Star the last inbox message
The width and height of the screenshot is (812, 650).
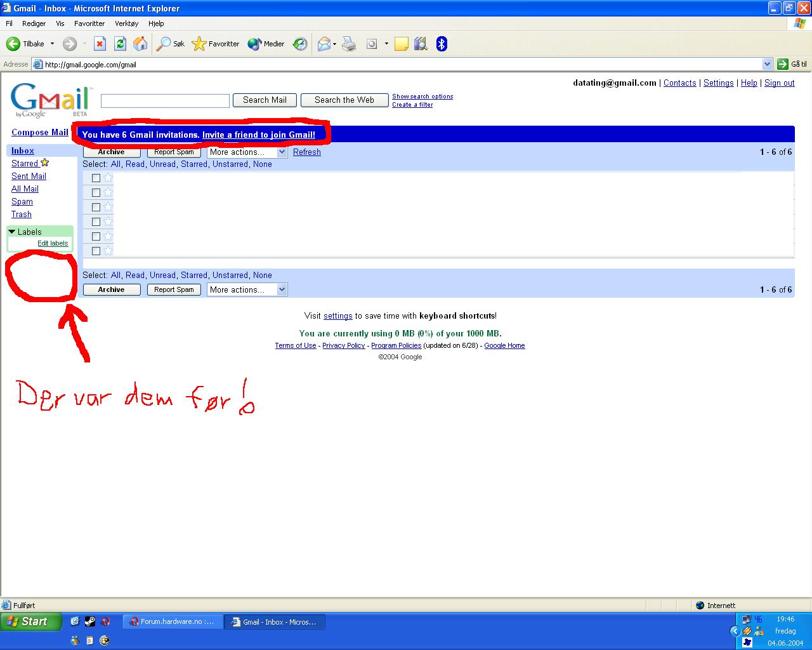coord(108,251)
